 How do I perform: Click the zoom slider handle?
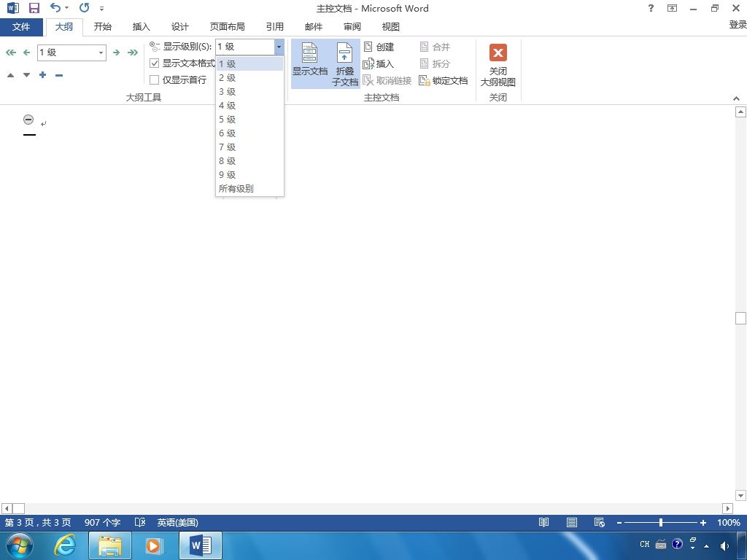click(x=661, y=522)
